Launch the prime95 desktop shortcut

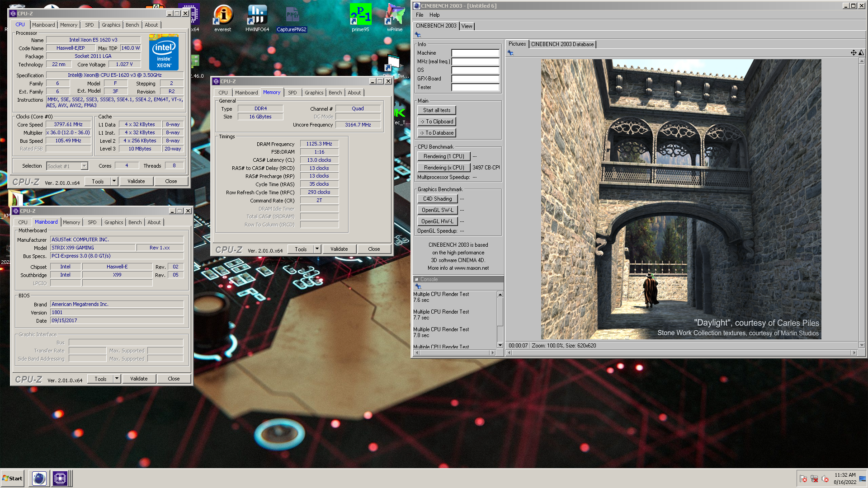pyautogui.click(x=360, y=19)
